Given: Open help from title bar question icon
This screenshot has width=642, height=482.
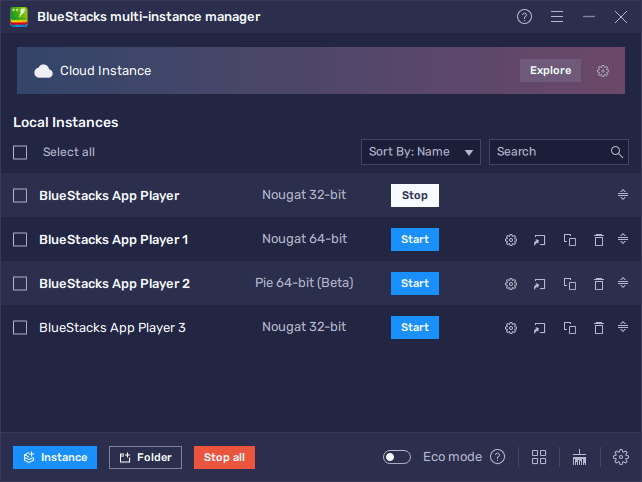Looking at the screenshot, I should pos(525,17).
